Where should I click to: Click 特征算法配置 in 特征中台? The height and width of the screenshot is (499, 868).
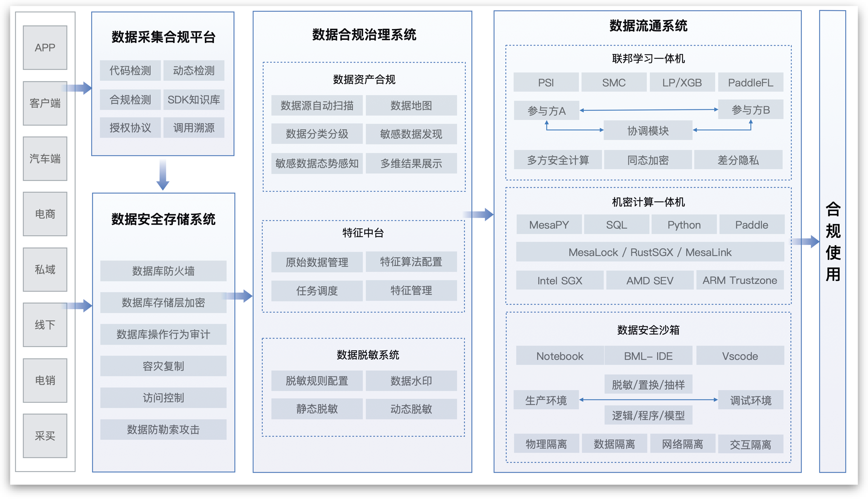411,262
